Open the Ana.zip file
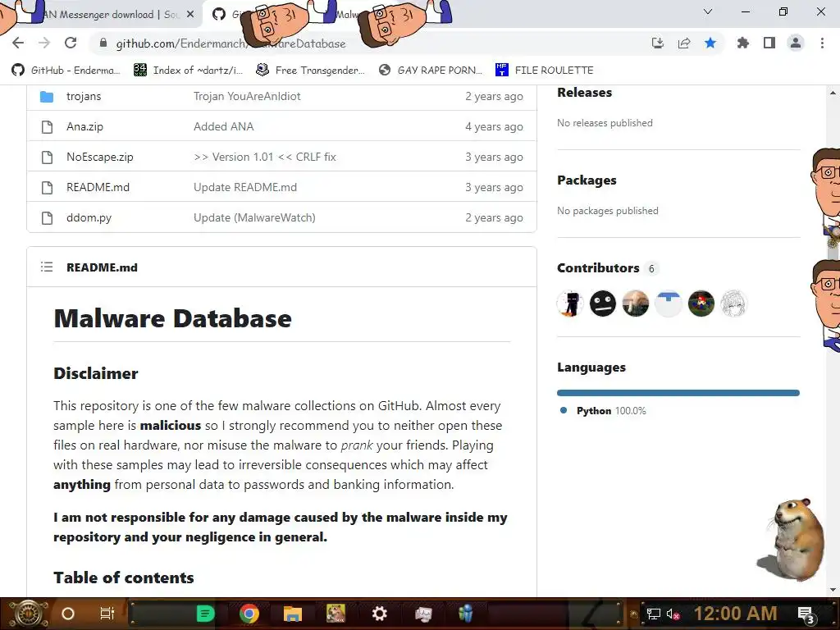This screenshot has height=630, width=840. coord(84,127)
